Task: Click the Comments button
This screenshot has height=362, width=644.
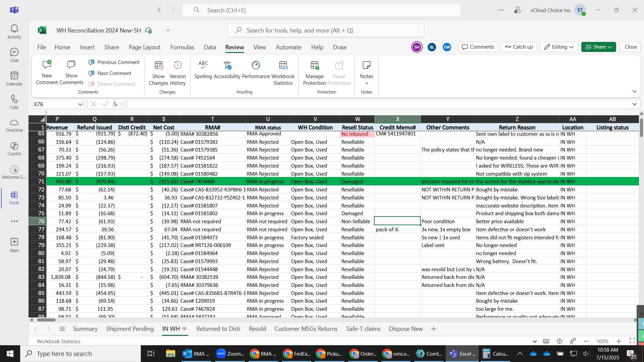Action: [x=478, y=47]
